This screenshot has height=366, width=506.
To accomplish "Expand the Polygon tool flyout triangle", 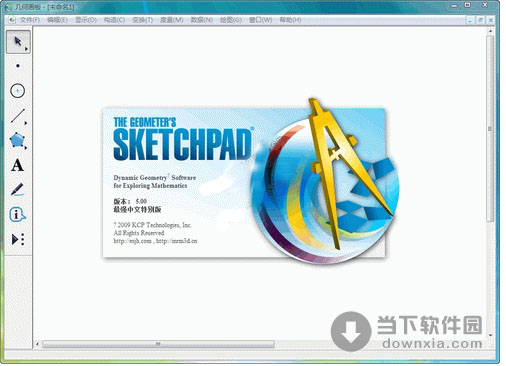I will [x=26, y=147].
